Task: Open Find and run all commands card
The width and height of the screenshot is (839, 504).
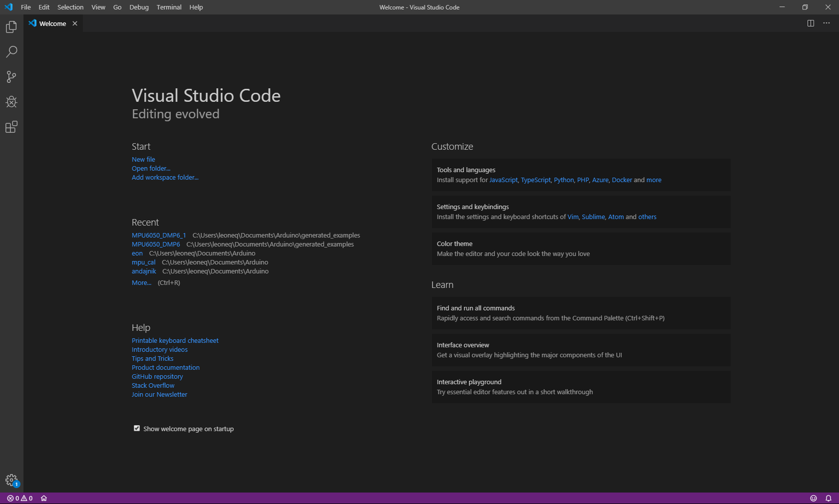Action: coord(581,313)
